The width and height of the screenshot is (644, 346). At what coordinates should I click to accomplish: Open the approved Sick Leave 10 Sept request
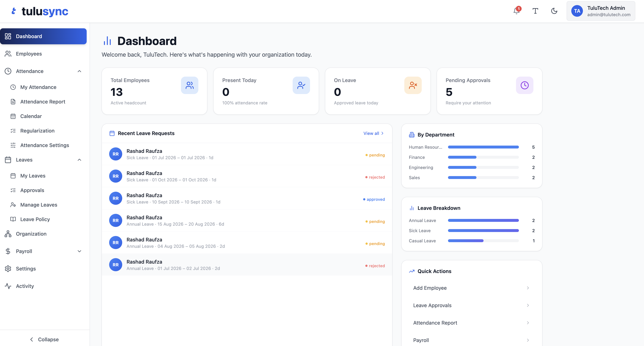tap(247, 198)
